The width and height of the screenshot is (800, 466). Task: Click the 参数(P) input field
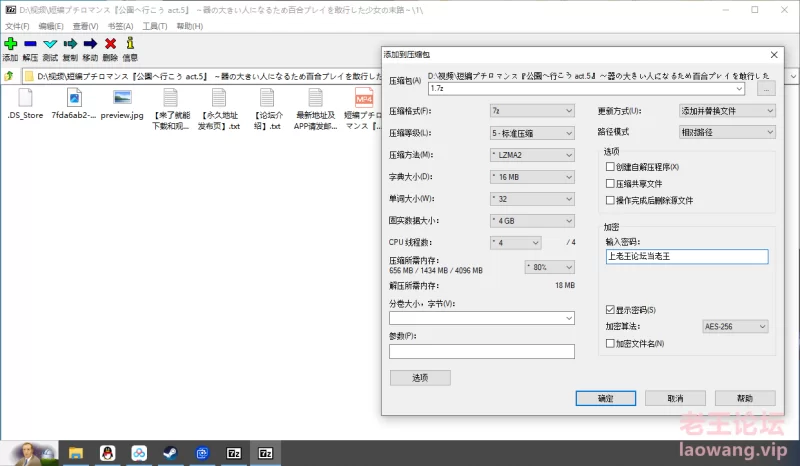pyautogui.click(x=482, y=351)
